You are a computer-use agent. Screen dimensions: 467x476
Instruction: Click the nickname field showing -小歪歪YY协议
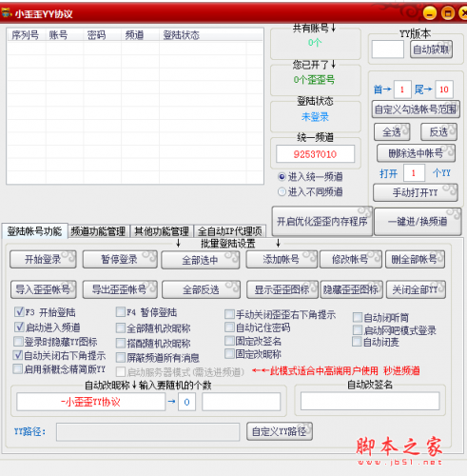click(x=91, y=402)
